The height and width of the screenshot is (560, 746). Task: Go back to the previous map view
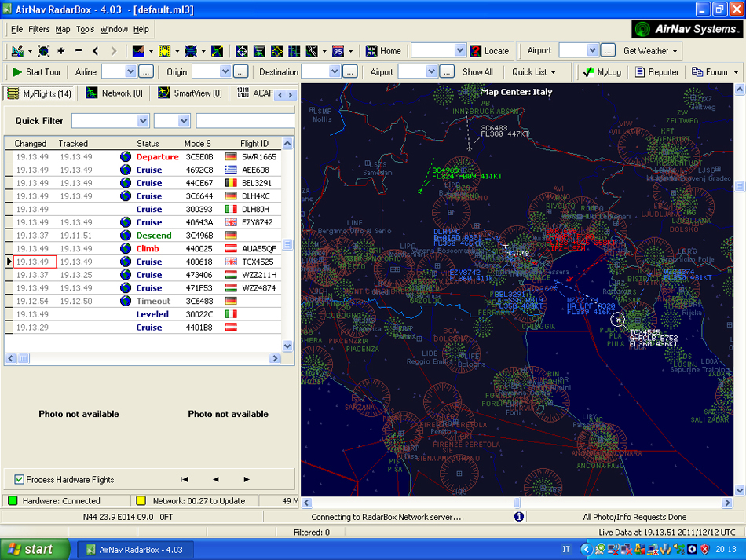click(96, 51)
